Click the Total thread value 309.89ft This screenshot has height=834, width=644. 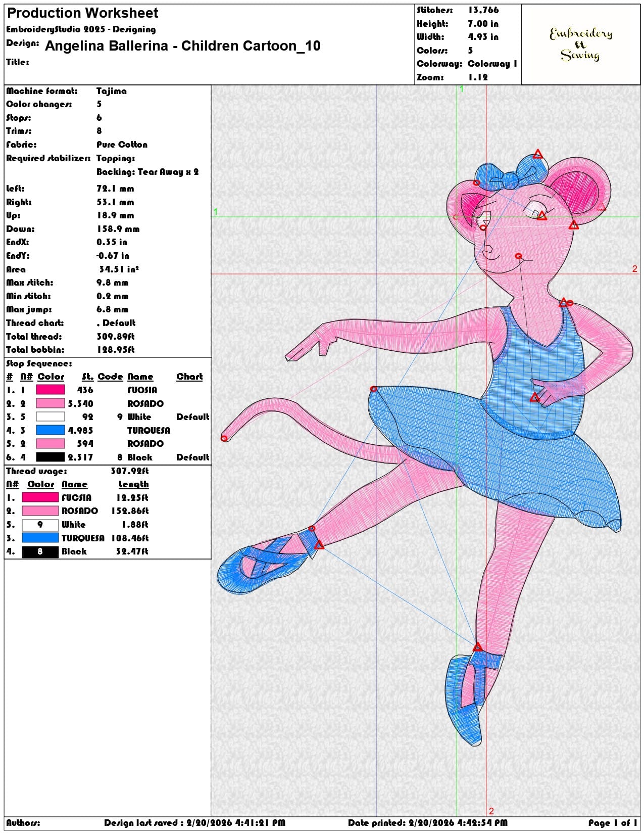pos(116,337)
